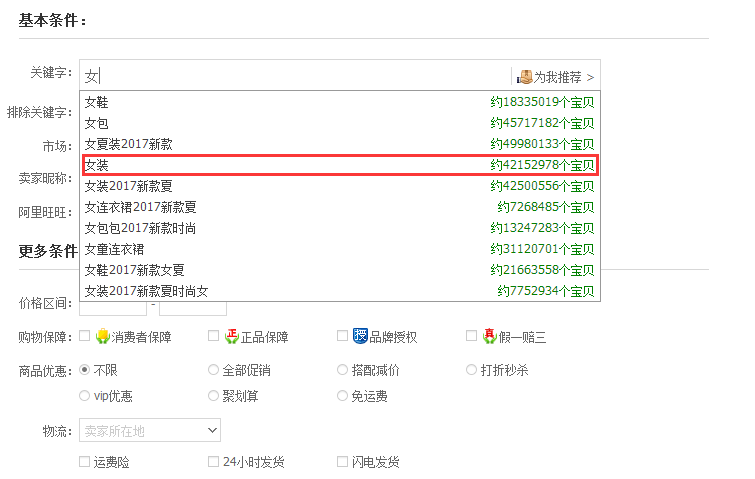Check the 消费者保障 checkbox
This screenshot has height=479, width=755.
pyautogui.click(x=85, y=337)
